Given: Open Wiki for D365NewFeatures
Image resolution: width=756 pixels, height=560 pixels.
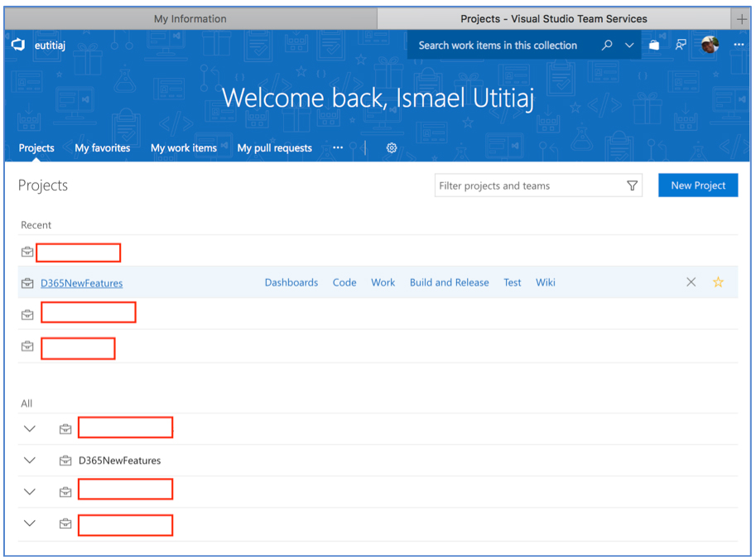Looking at the screenshot, I should pyautogui.click(x=546, y=282).
